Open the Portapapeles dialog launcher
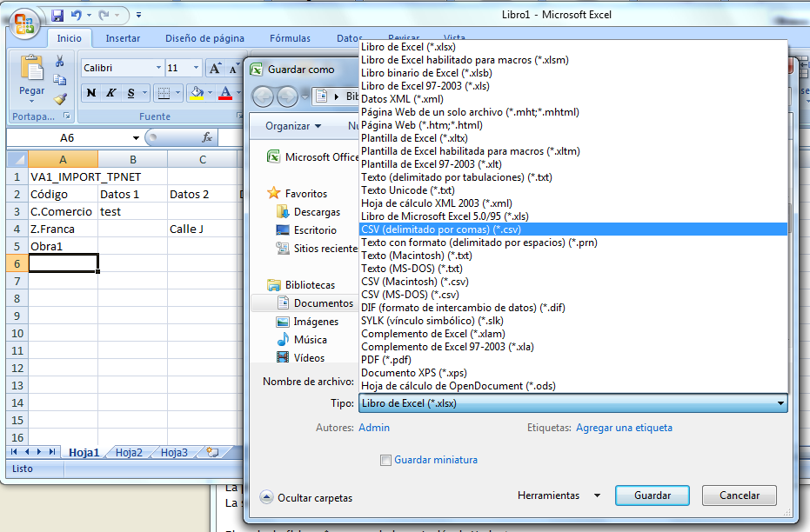The width and height of the screenshot is (810, 532). click(x=67, y=116)
